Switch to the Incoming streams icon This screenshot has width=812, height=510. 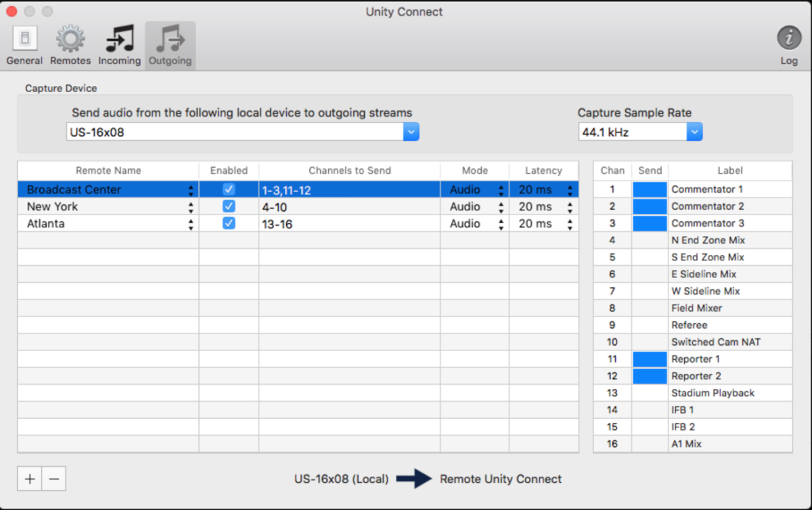(x=120, y=46)
